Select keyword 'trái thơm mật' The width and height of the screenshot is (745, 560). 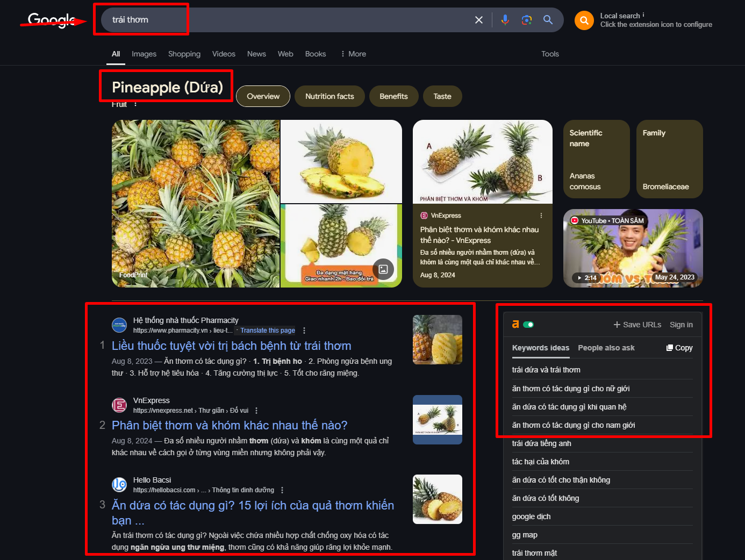pyautogui.click(x=534, y=553)
